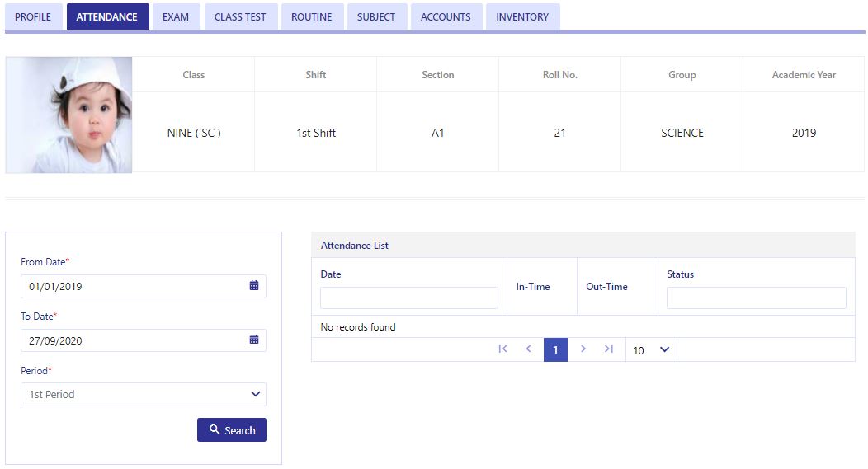Click the From Date text field
Viewport: 868px width, 469px height.
pos(144,286)
